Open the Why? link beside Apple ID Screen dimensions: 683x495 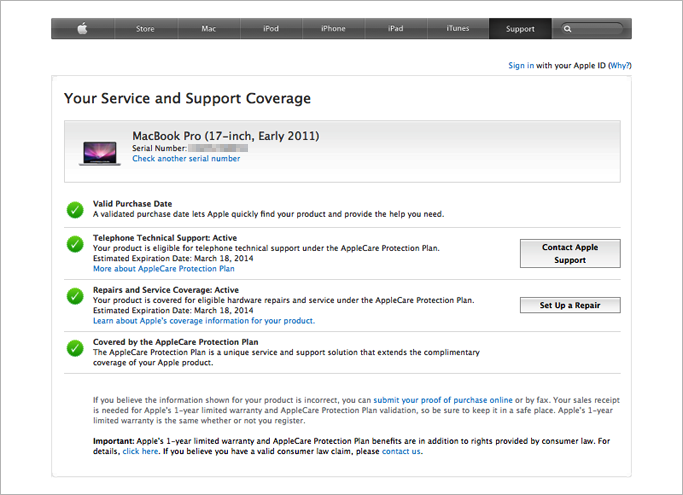[x=620, y=65]
